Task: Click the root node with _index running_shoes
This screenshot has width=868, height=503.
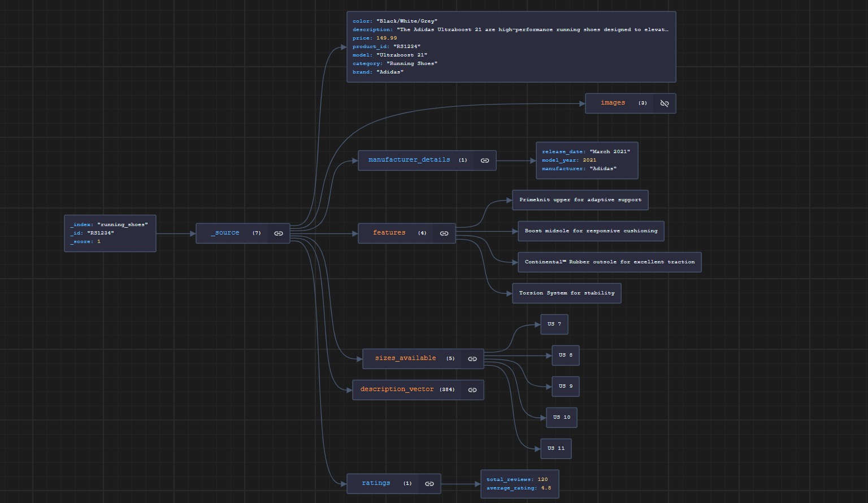Action: pos(110,233)
